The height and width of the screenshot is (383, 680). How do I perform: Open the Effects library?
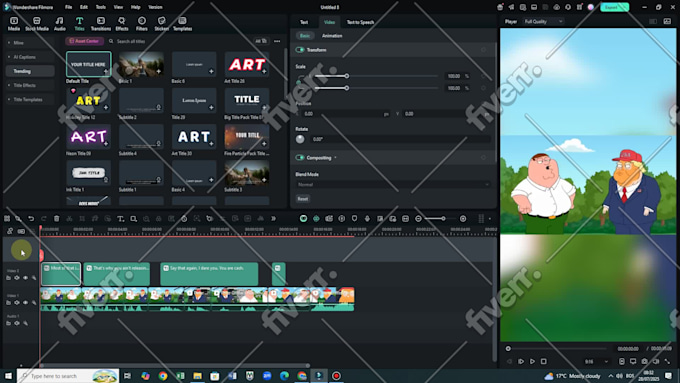tap(122, 23)
